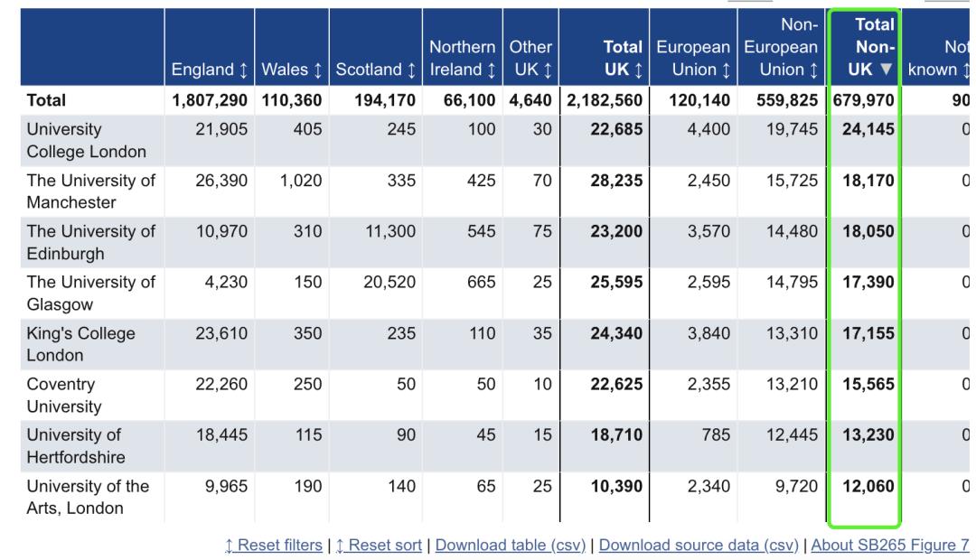Toggle Total Non-UK descending sort arrow
The height and width of the screenshot is (560, 976).
point(887,70)
